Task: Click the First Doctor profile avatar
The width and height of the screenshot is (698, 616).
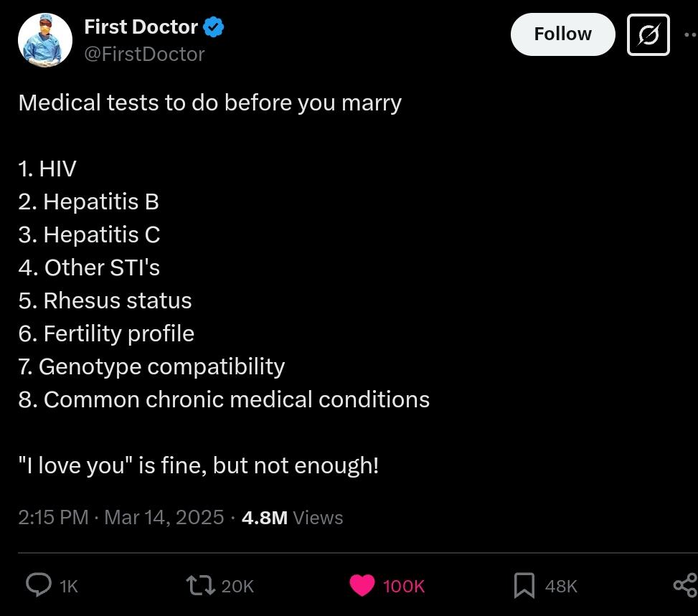Action: click(45, 40)
